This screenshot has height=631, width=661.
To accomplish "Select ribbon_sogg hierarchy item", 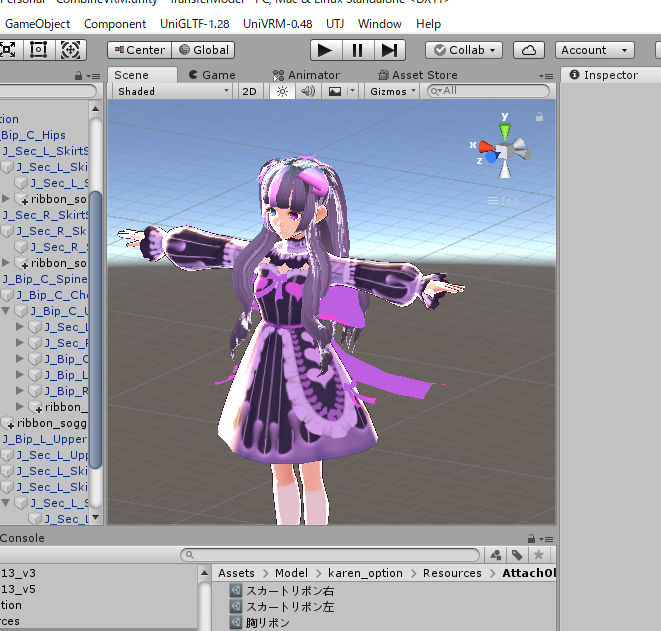I will pyautogui.click(x=44, y=423).
